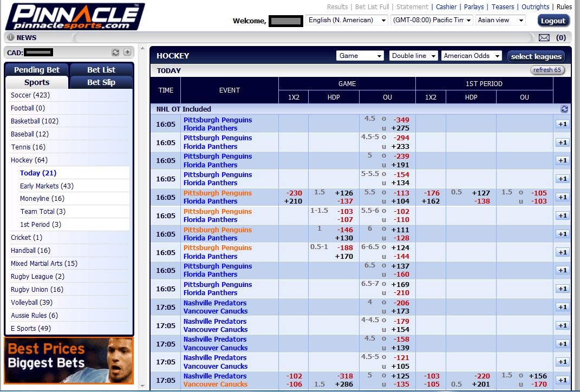Image resolution: width=580 pixels, height=392 pixels.
Task: Open the mail envelope inbox icon
Action: [544, 37]
